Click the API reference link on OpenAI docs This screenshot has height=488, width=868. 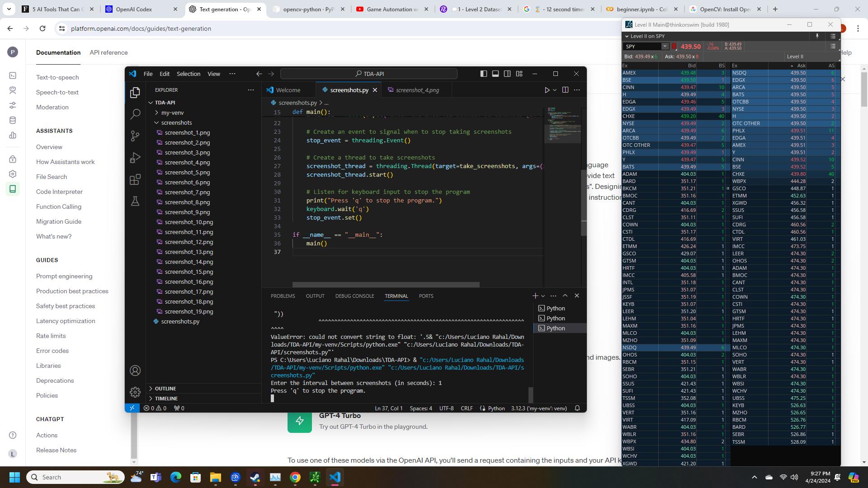click(108, 52)
